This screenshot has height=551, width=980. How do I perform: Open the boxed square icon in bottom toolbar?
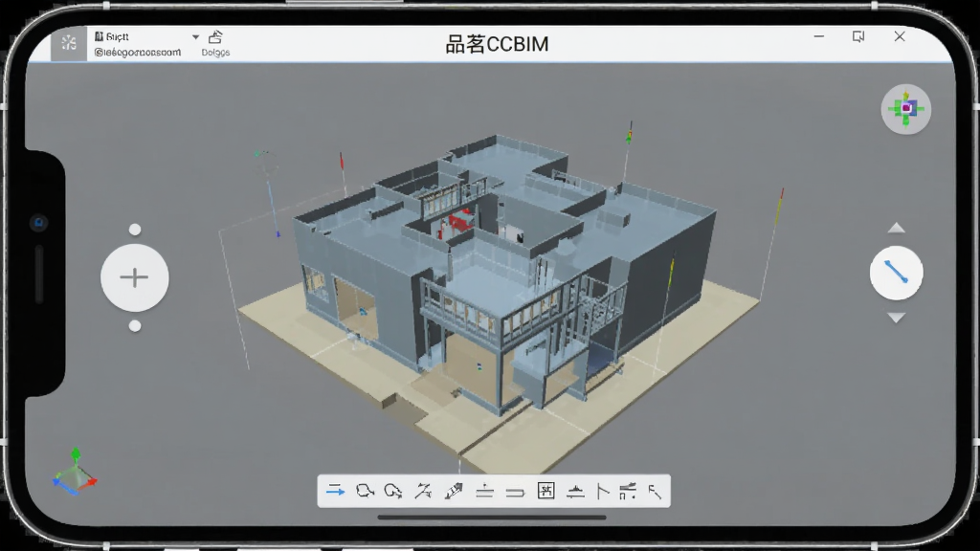coord(546,491)
